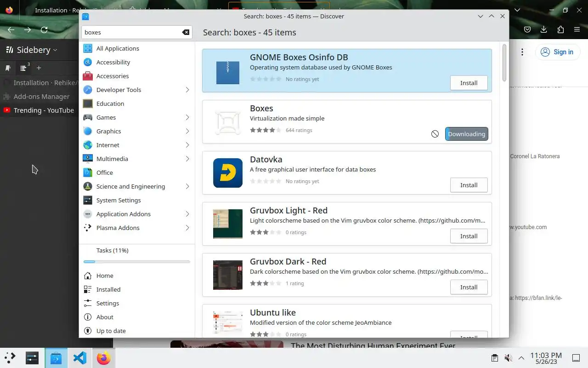Open Discover Settings sliders icon
Screen dimensions: 588x368
(x=88, y=303)
